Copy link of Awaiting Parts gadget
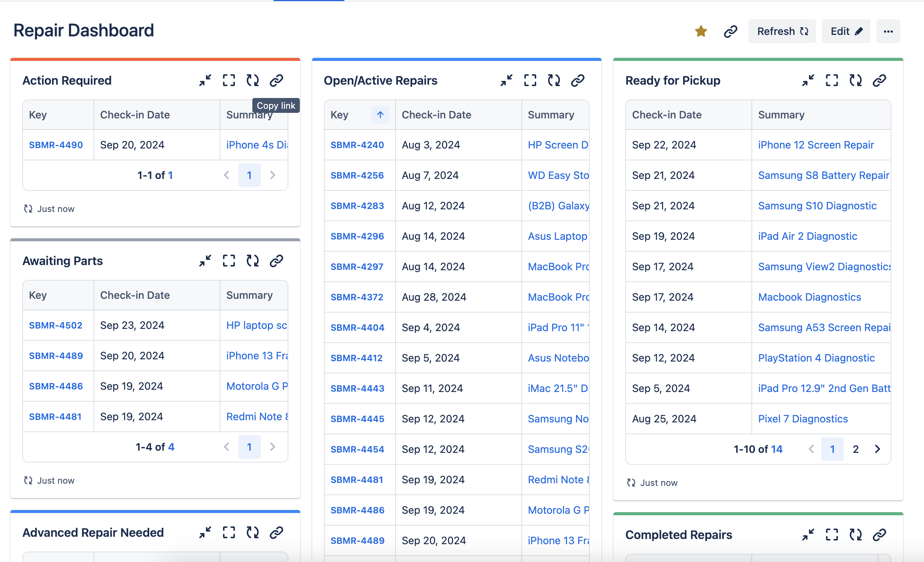924x562 pixels. [276, 261]
